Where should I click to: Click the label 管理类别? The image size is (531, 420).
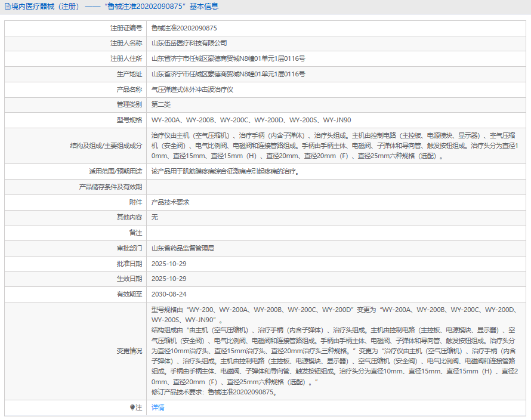(129, 104)
